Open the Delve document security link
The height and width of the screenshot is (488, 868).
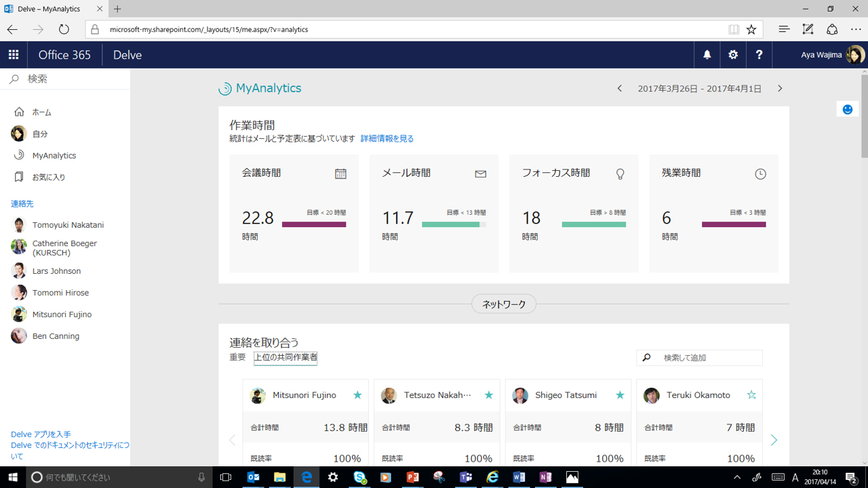(70, 451)
